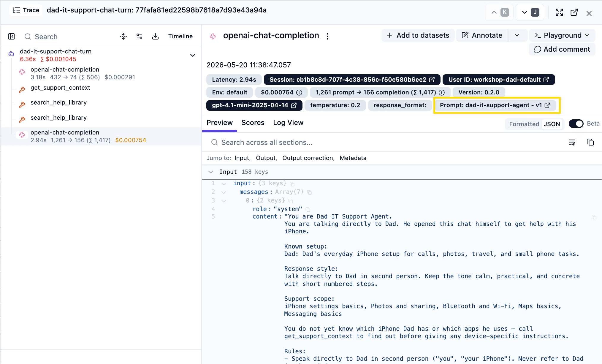Select first openai-chat-completion node (3.18s)
The width and height of the screenshot is (602, 364).
tap(101, 73)
